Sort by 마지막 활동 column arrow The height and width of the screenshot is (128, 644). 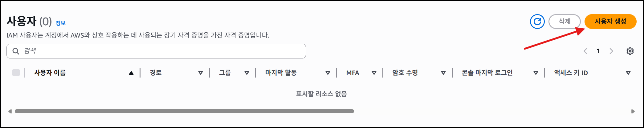pos(328,73)
